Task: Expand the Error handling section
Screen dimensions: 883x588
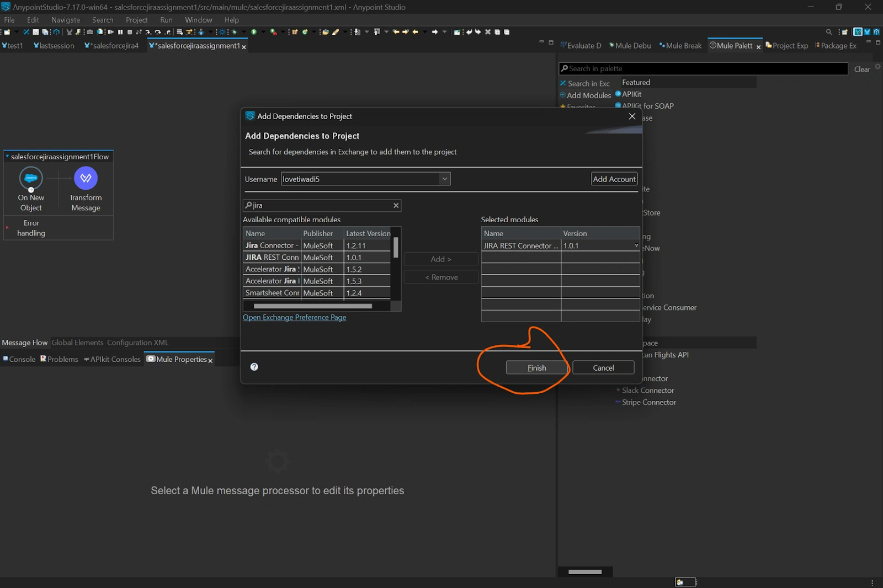Action: click(x=7, y=227)
